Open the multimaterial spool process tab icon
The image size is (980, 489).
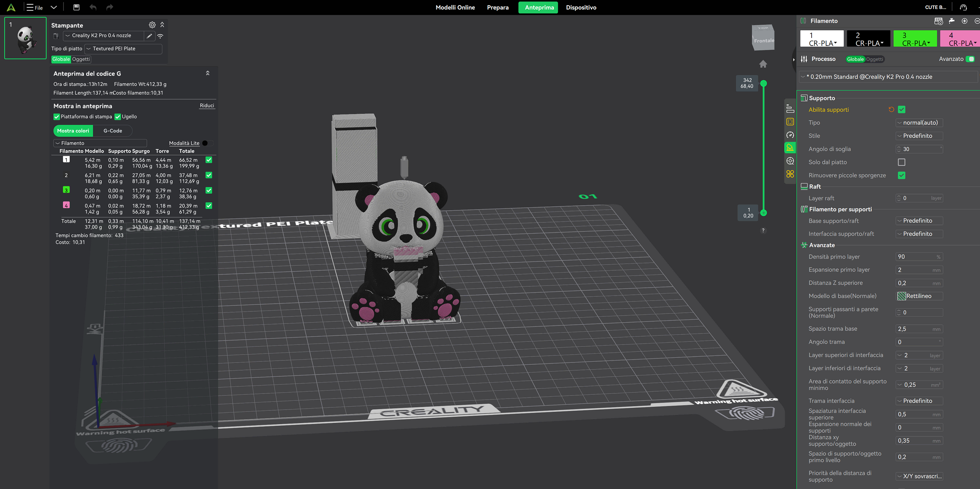pos(790,161)
